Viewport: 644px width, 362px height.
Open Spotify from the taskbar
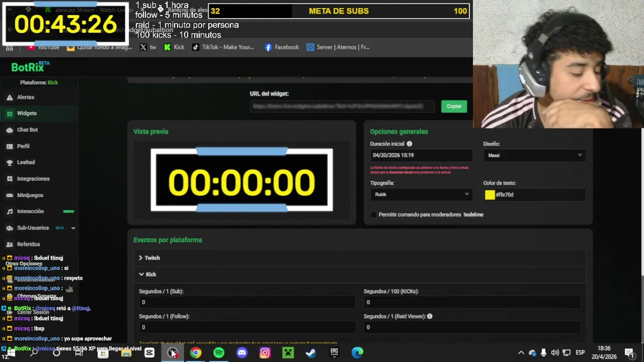click(x=219, y=352)
